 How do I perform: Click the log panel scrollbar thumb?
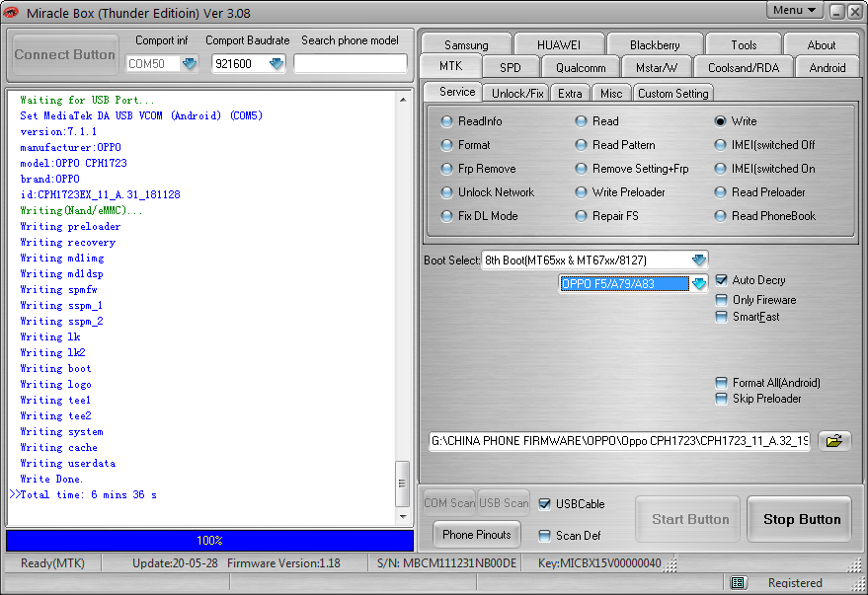click(403, 483)
